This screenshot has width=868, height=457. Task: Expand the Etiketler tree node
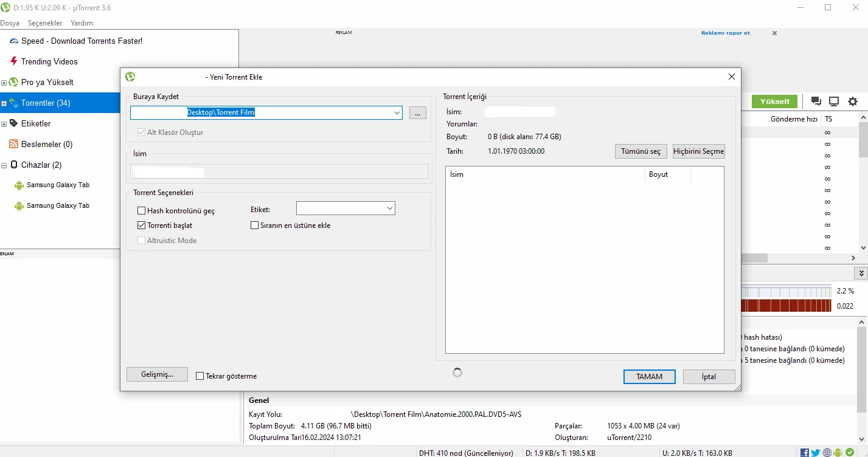4,124
